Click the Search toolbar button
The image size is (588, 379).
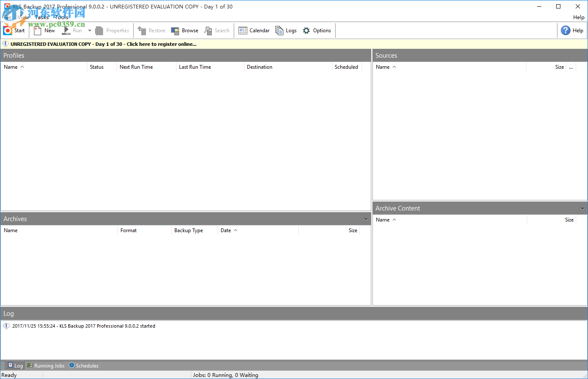coord(217,31)
